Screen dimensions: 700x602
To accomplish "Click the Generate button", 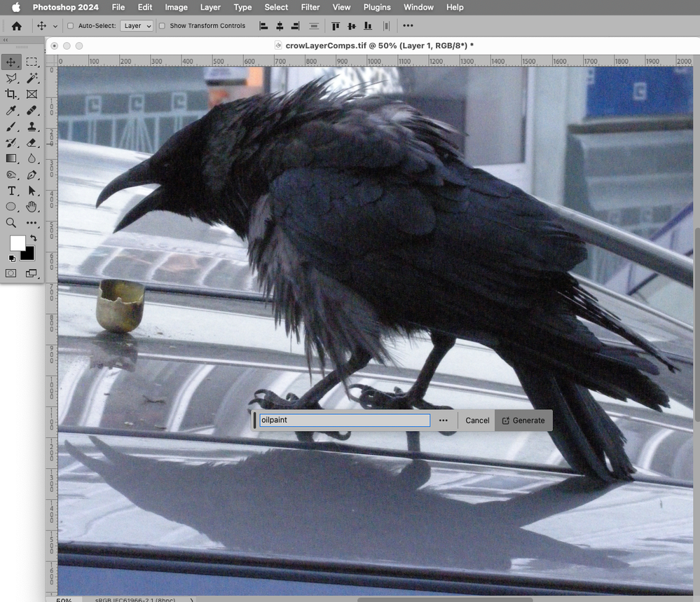I will click(x=523, y=420).
